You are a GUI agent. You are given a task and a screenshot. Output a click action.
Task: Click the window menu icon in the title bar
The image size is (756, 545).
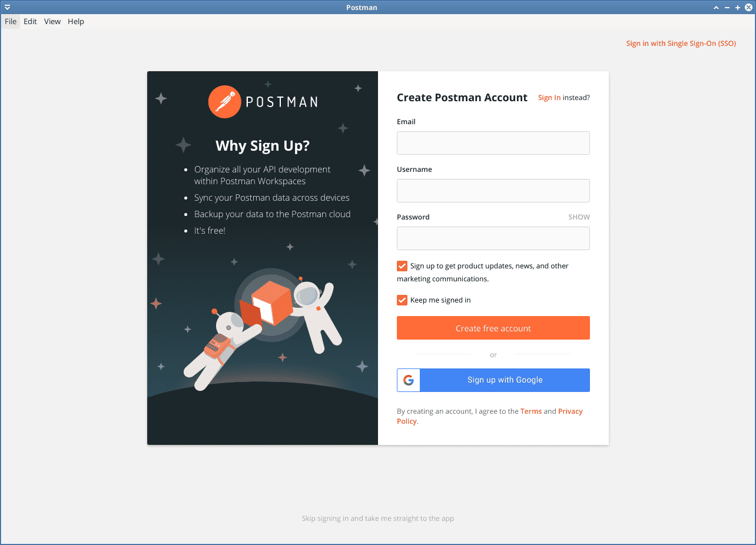(x=6, y=7)
